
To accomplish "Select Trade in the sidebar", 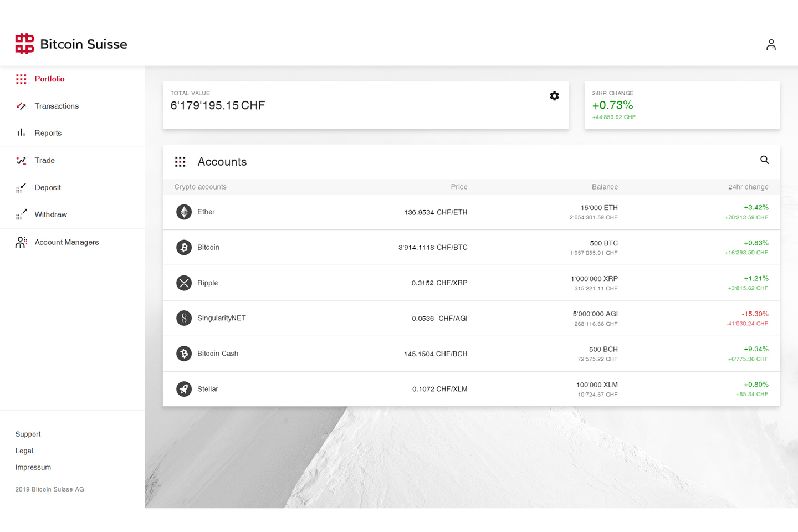I will click(44, 161).
